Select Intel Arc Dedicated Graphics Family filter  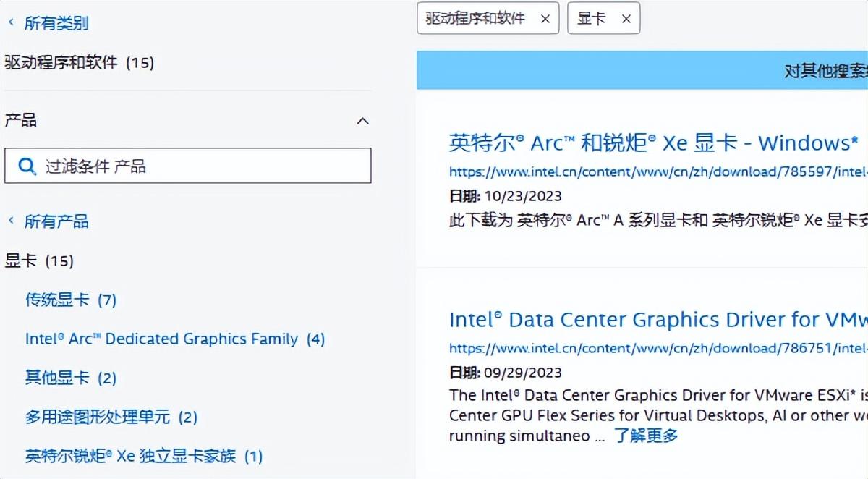[x=175, y=339]
